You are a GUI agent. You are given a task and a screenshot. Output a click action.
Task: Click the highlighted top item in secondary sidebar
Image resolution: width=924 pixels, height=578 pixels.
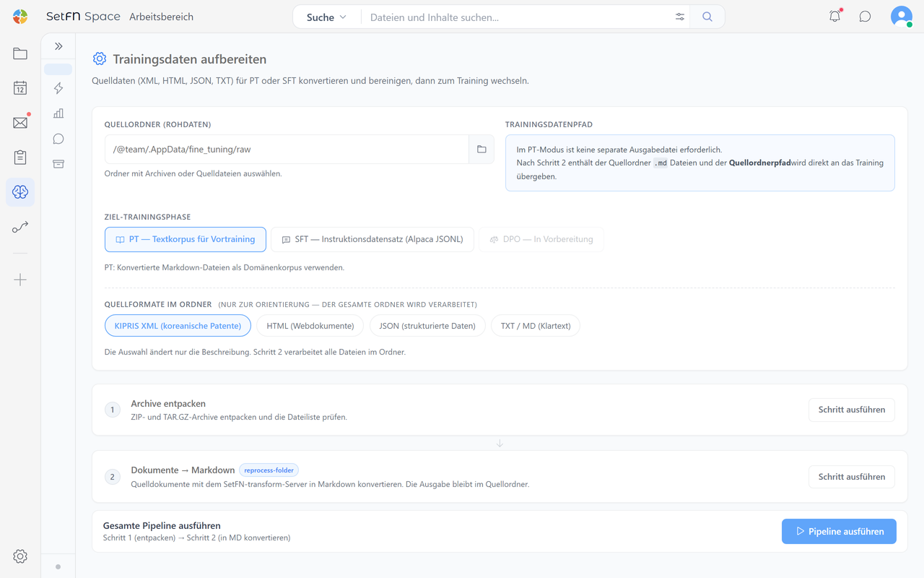(x=58, y=69)
